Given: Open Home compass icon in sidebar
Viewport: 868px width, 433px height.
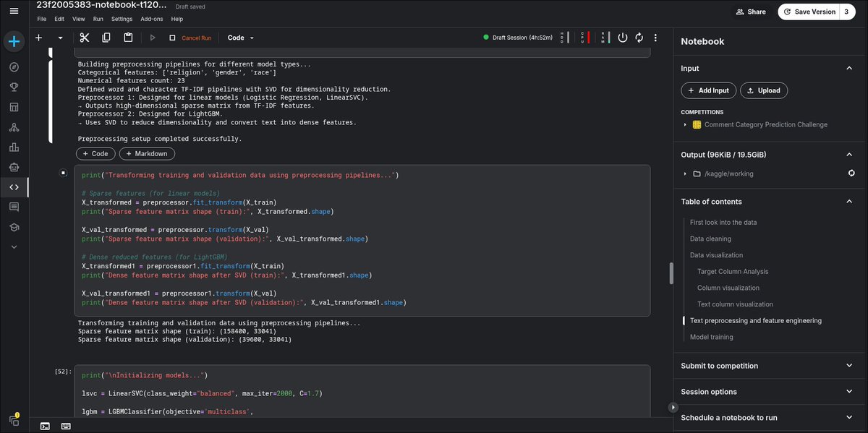Looking at the screenshot, I should click(x=14, y=67).
